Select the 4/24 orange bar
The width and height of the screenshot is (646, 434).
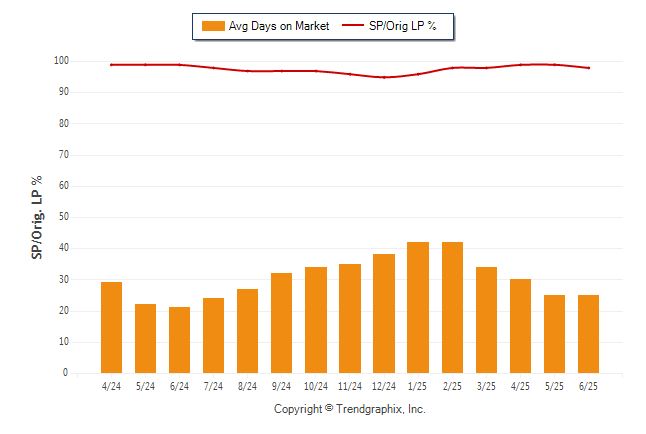click(111, 327)
